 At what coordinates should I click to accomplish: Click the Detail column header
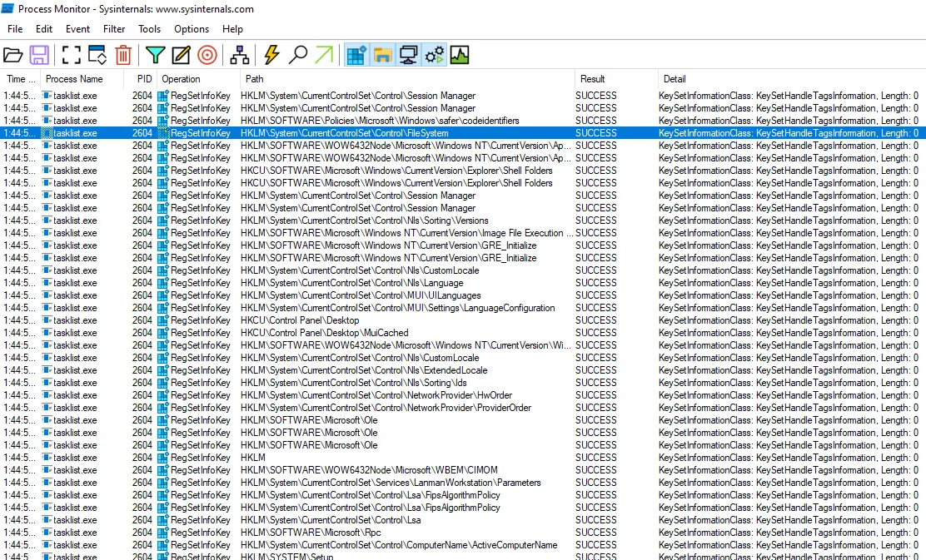click(x=791, y=79)
